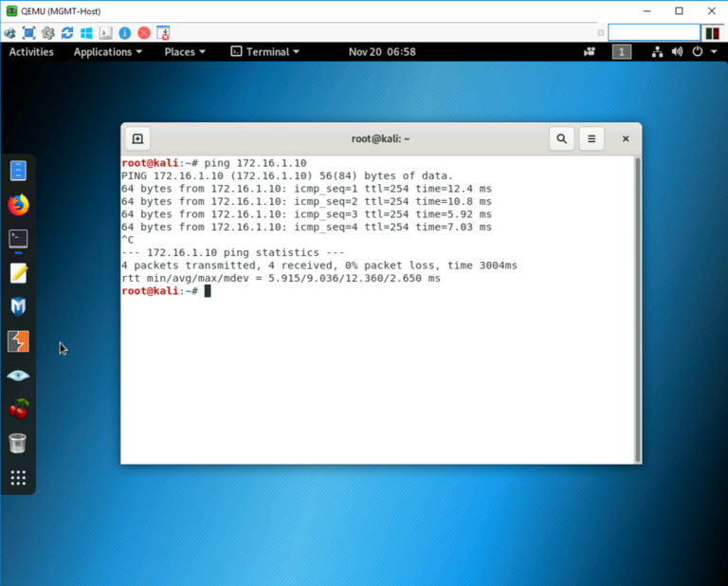Image resolution: width=728 pixels, height=586 pixels.
Task: Open the Trash from dock
Action: 18,444
